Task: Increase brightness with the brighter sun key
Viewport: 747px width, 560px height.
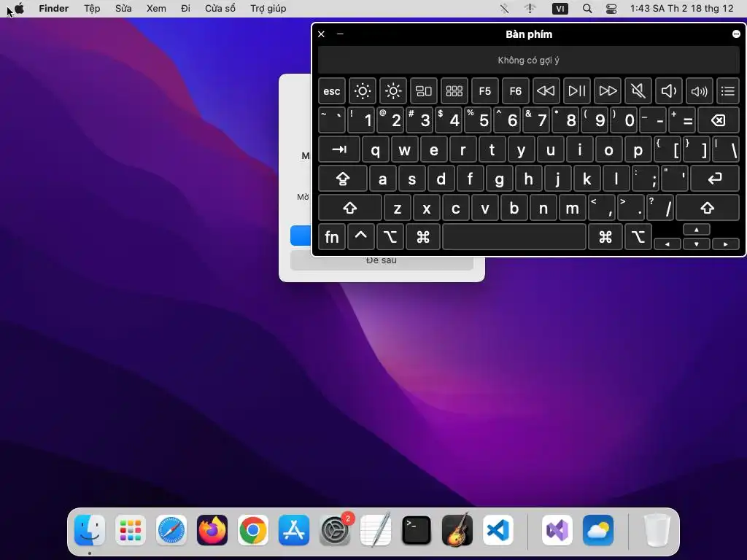Action: [x=393, y=91]
